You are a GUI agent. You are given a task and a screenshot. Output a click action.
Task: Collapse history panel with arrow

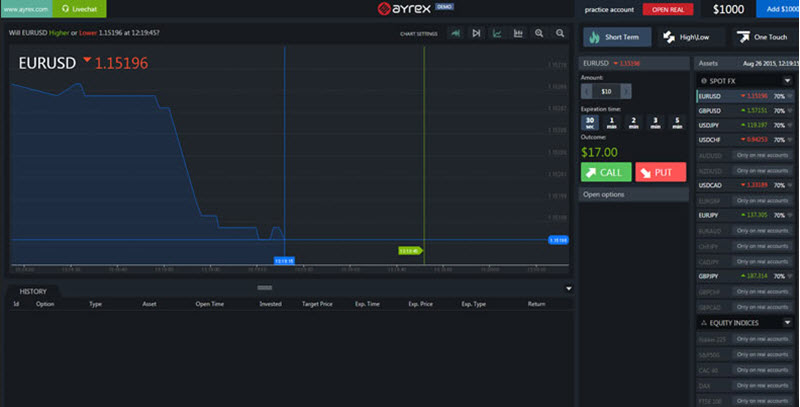pyautogui.click(x=568, y=289)
